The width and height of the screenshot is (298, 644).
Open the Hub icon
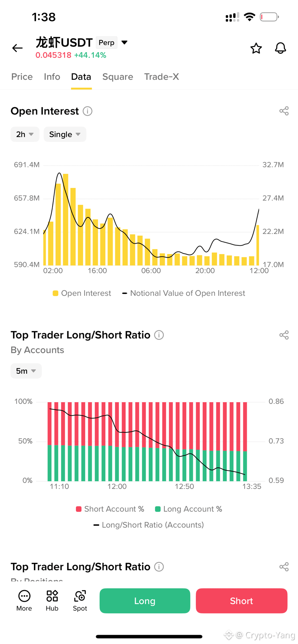tap(52, 601)
